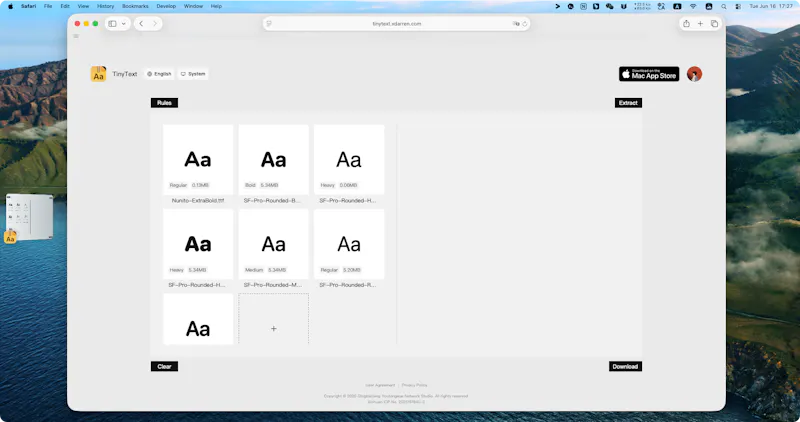Select the Medium 5.34MB font card
Screen dimensions: 800x422
[x=273, y=244]
